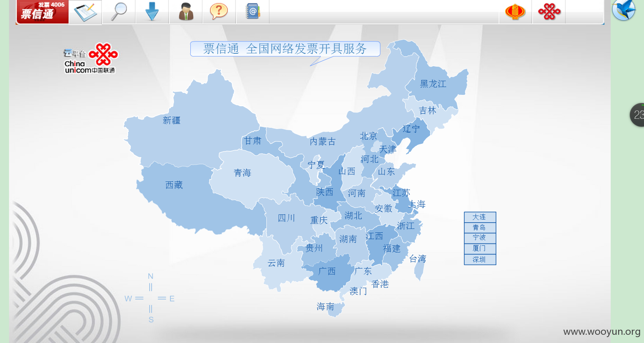The height and width of the screenshot is (343, 644).
Task: Select 山西 on the map
Action: coord(347,171)
